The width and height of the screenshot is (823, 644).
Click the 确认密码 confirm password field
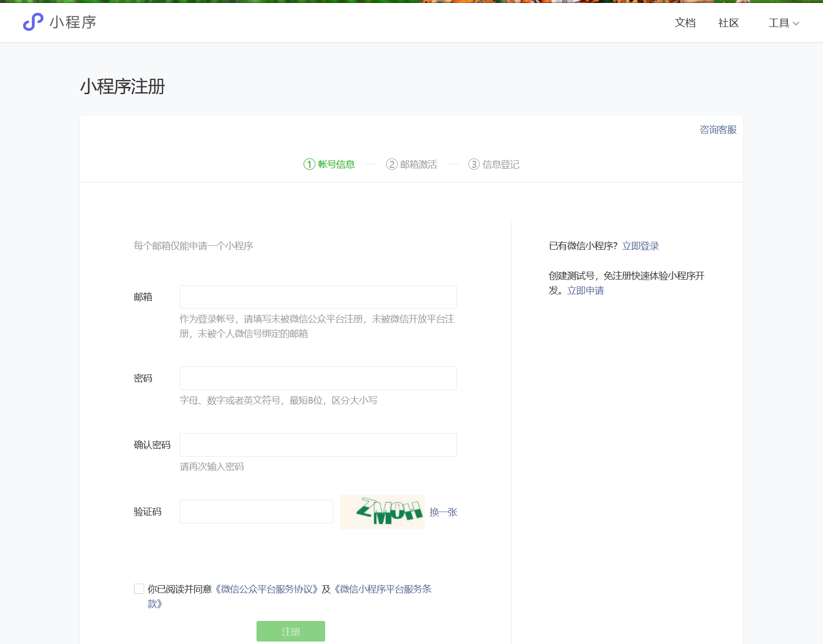coord(318,444)
